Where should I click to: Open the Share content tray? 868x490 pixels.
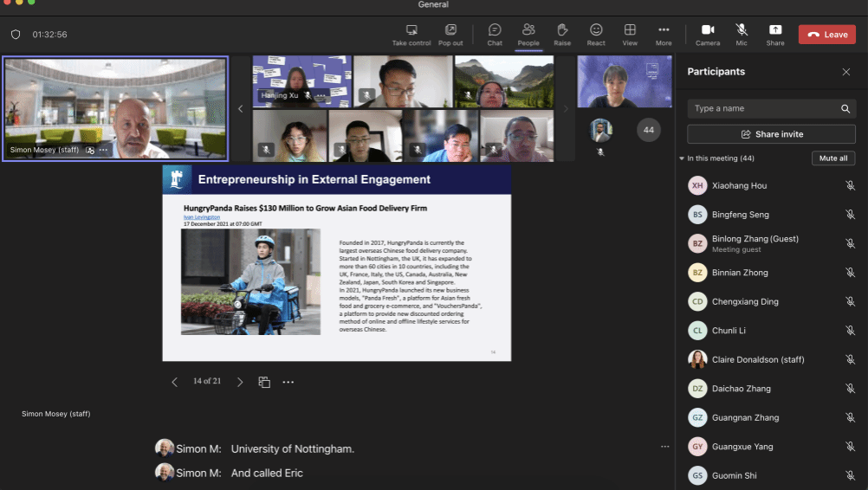point(775,35)
